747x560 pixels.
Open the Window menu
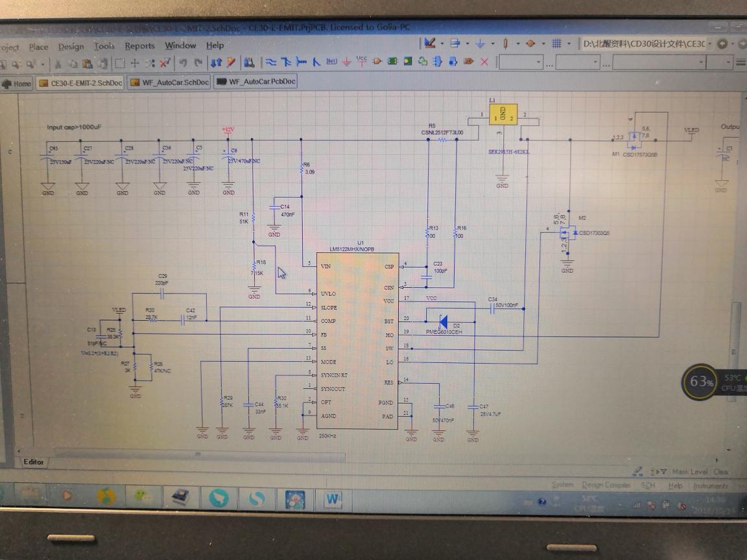pos(180,45)
